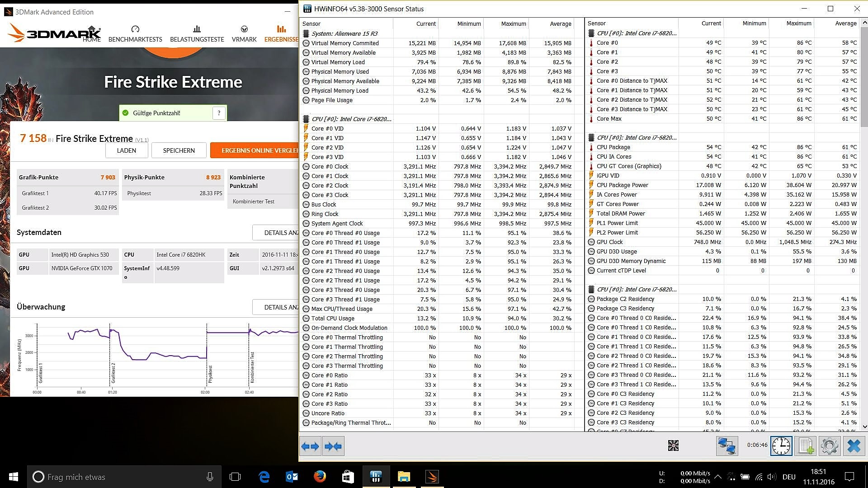This screenshot has height=488, width=868.
Task: Show hidden tray icons chevron
Action: click(717, 477)
